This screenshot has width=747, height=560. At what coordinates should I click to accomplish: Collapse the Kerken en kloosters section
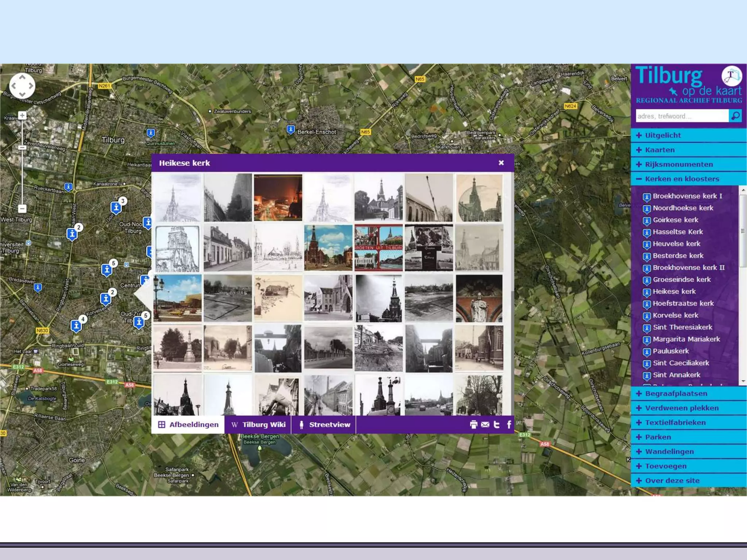pyautogui.click(x=681, y=179)
